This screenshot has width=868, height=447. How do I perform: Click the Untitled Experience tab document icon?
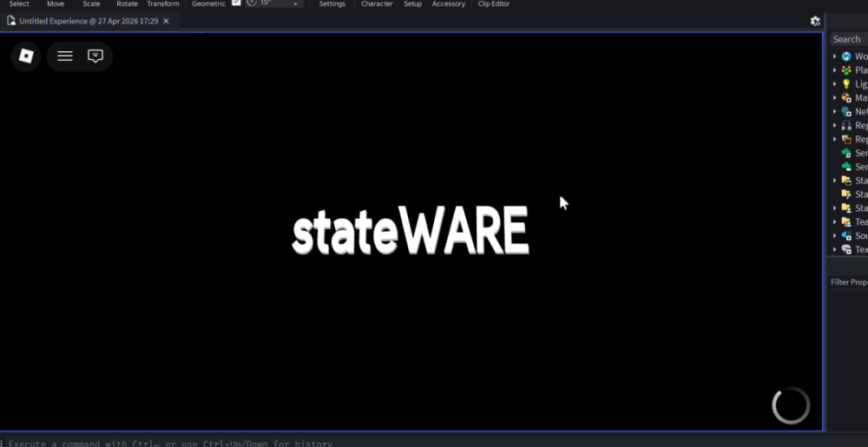point(11,21)
